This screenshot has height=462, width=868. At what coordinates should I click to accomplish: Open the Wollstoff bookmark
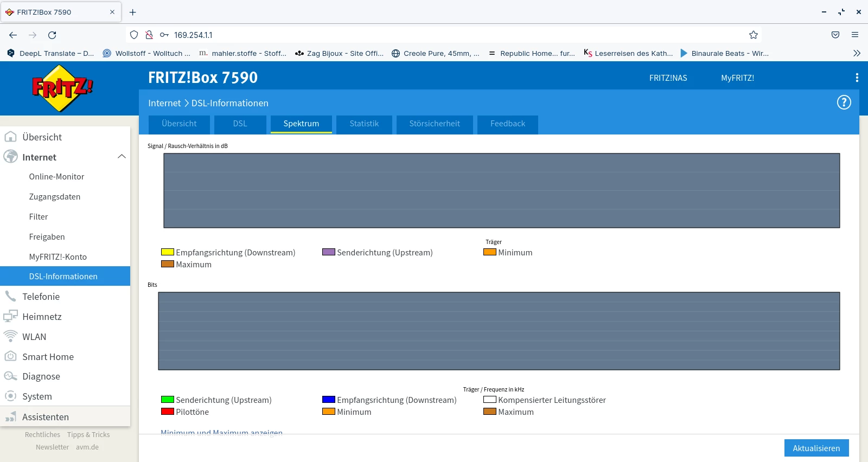[x=146, y=53]
